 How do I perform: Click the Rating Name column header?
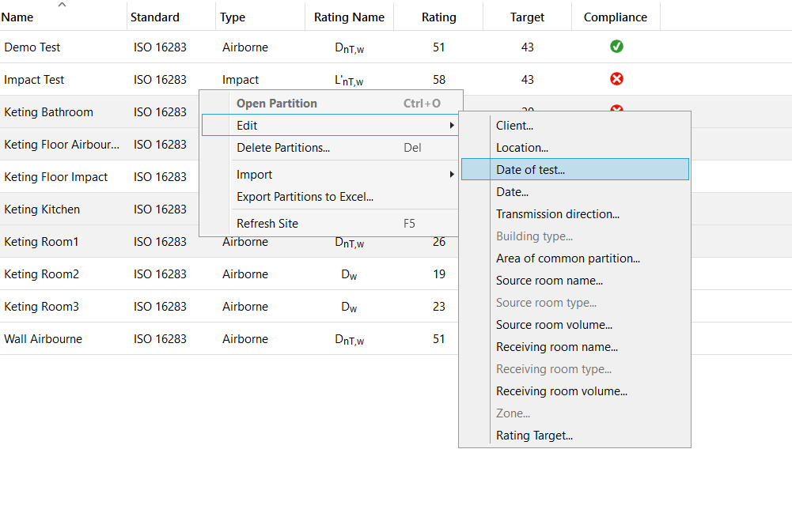tap(349, 17)
